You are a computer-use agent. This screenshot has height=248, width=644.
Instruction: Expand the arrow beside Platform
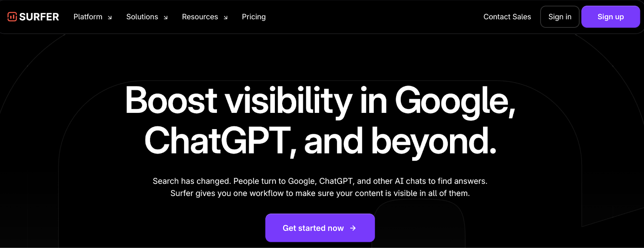pos(109,17)
